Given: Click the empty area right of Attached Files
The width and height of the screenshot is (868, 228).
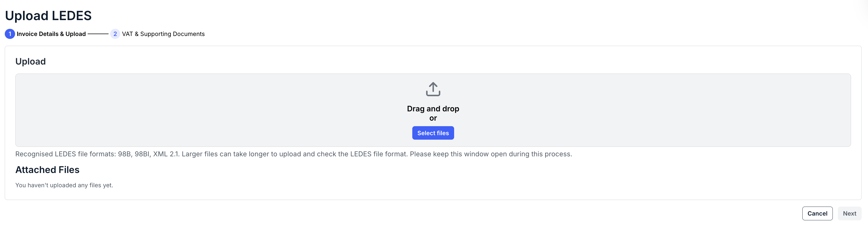Looking at the screenshot, I should pyautogui.click(x=465, y=170).
